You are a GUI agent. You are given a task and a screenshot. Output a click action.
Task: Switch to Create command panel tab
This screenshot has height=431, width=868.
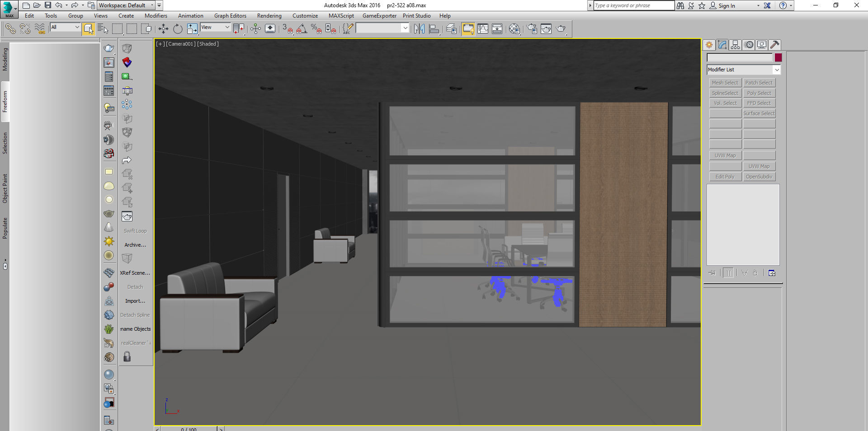pos(709,45)
